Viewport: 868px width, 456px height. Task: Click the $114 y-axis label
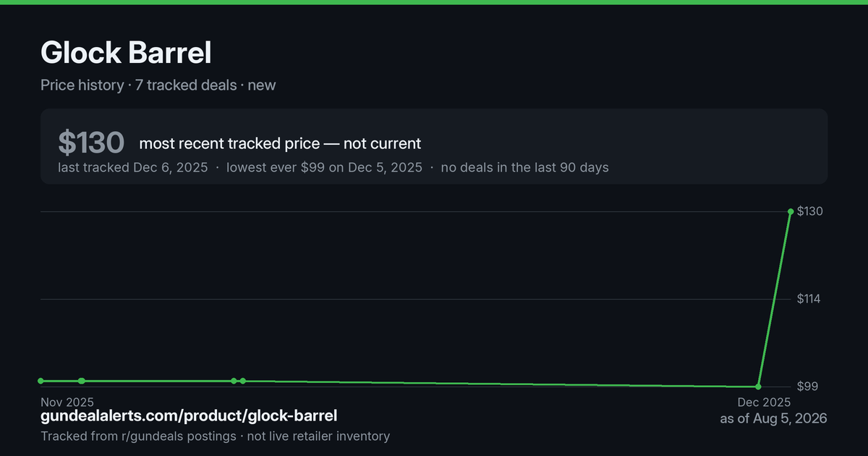[x=810, y=299]
